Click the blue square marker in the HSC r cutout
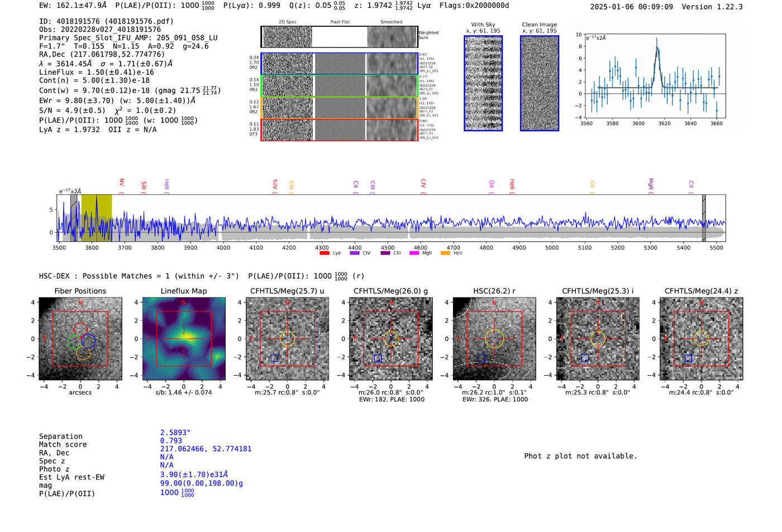The width and height of the screenshot is (782, 532). 481,358
